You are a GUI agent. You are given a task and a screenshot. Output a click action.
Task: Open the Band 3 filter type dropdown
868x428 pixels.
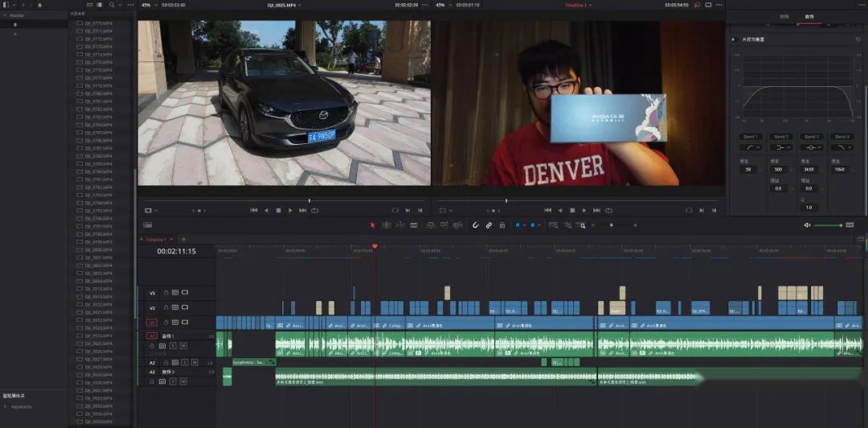(812, 147)
